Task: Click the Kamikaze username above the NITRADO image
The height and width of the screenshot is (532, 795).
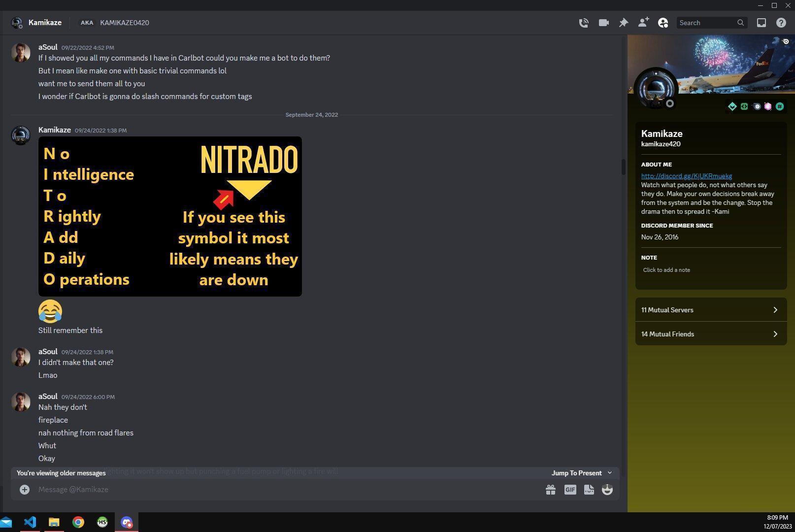Action: pyautogui.click(x=55, y=130)
